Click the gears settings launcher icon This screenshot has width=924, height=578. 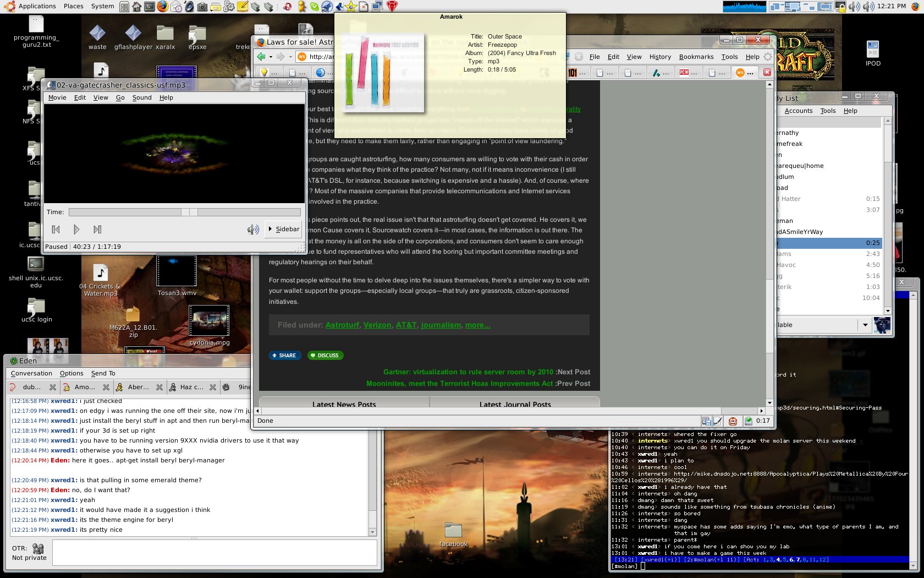(x=229, y=7)
